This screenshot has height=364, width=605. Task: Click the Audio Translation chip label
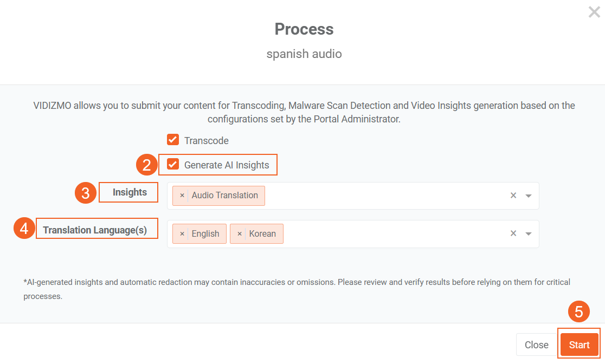224,196
